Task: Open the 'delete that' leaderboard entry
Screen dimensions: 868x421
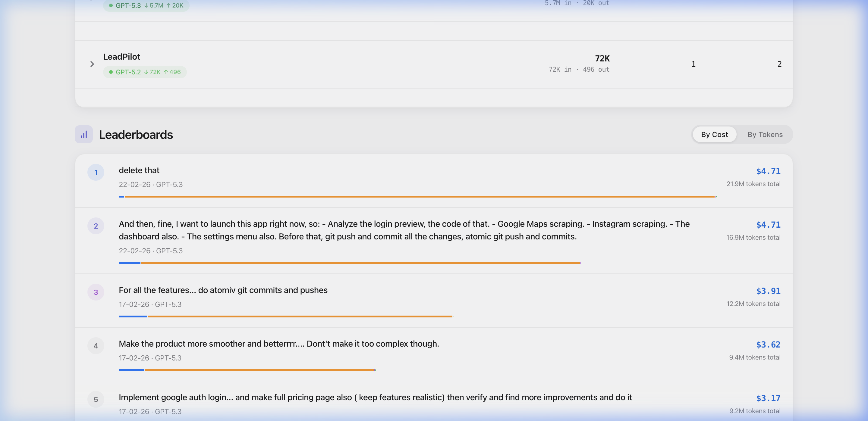Action: [x=139, y=170]
